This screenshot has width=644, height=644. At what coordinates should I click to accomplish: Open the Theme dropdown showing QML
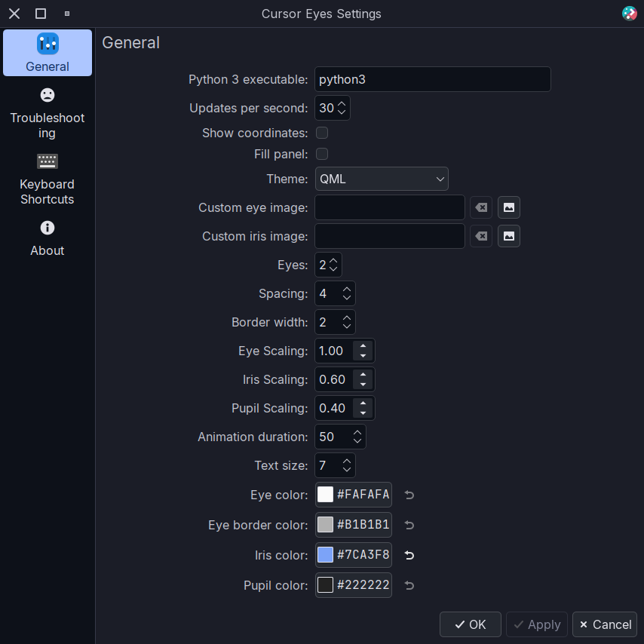[382, 179]
